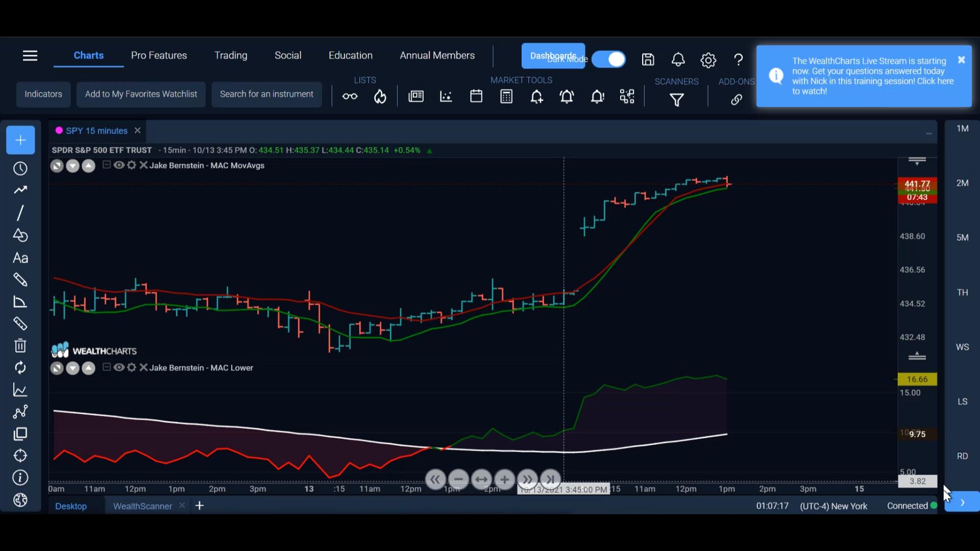Select the shapes drawing tool
Viewport: 980px width, 551px height.
click(20, 235)
